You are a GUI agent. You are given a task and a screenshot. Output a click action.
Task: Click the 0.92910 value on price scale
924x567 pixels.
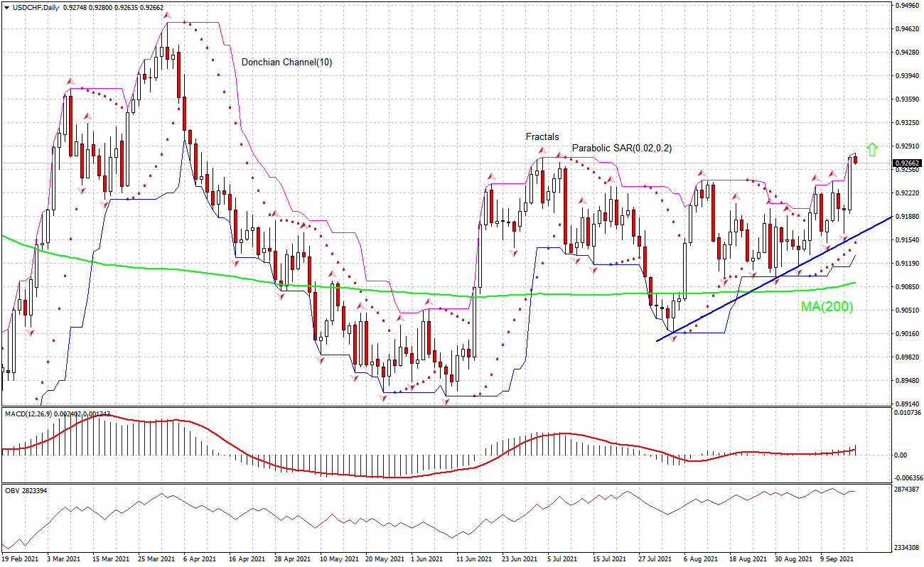pyautogui.click(x=908, y=146)
